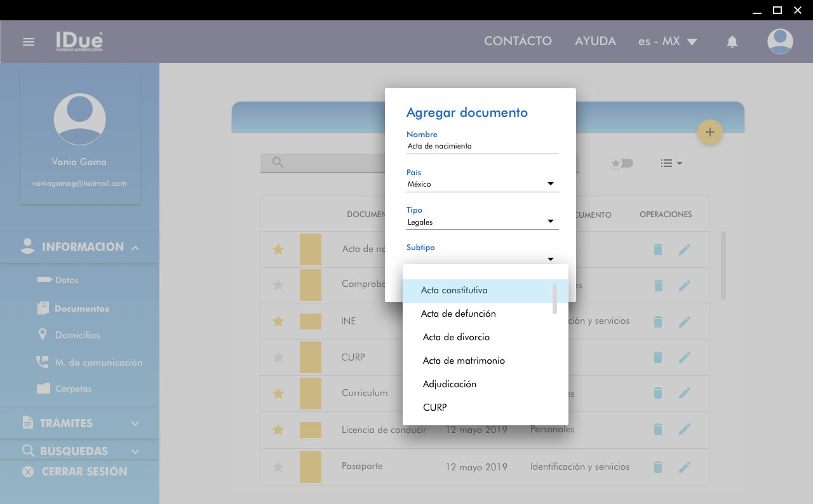Click the Cerrar Sesión X icon
This screenshot has height=504, width=813.
(28, 472)
